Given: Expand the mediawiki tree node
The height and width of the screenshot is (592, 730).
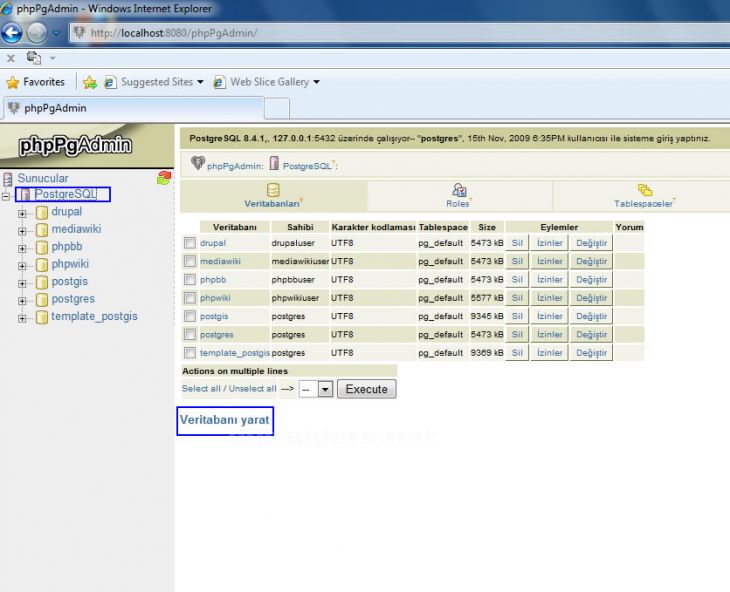Looking at the screenshot, I should point(22,231).
